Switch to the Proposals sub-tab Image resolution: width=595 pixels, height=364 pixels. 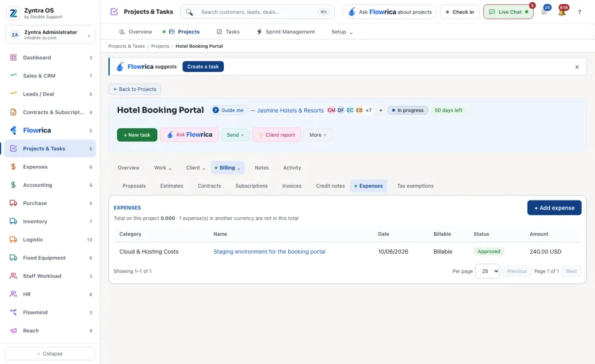click(x=134, y=186)
